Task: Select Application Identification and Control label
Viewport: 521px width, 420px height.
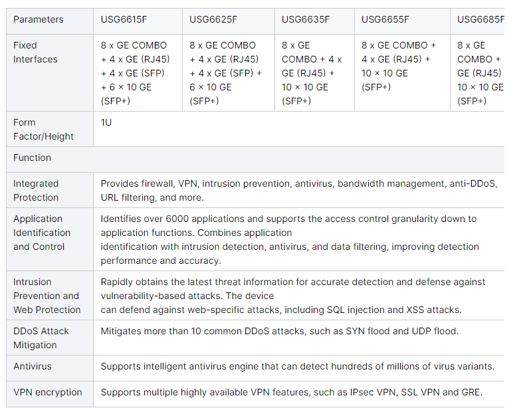Action: (41, 233)
